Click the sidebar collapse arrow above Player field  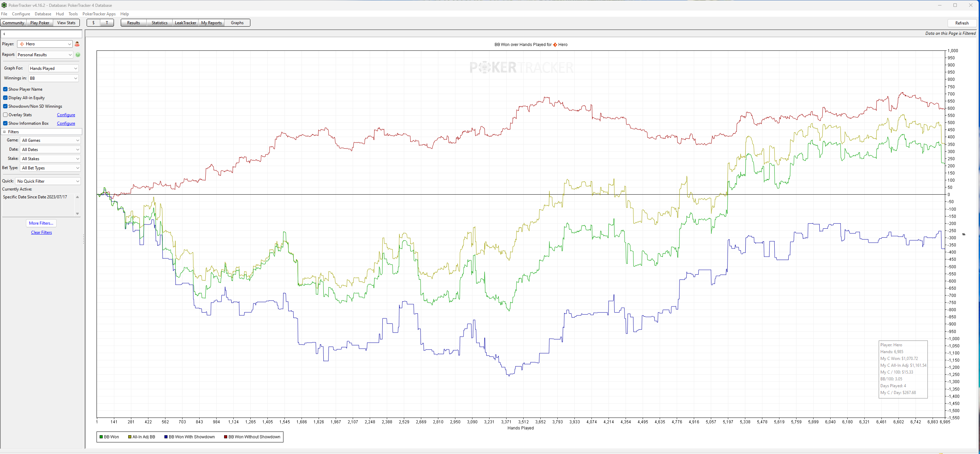pos(4,33)
